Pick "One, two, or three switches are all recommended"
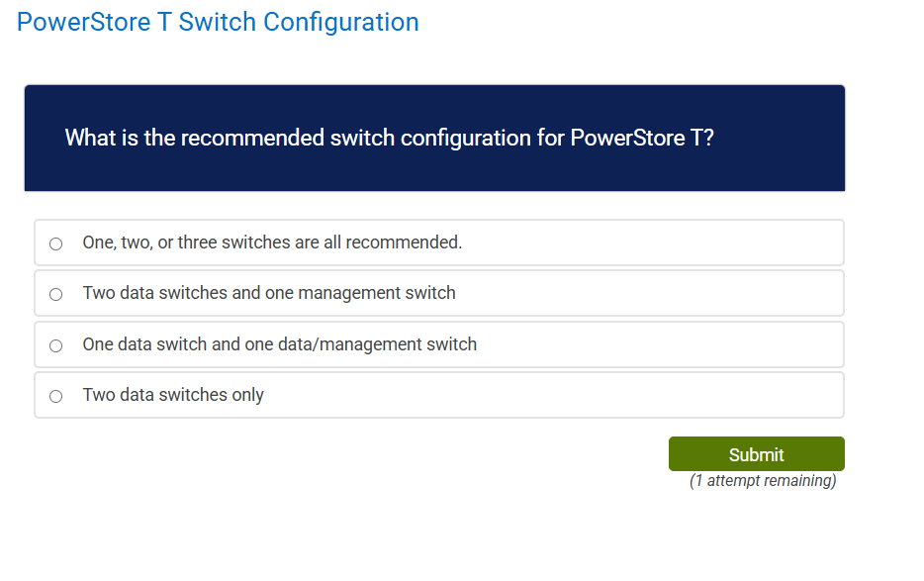 point(56,242)
